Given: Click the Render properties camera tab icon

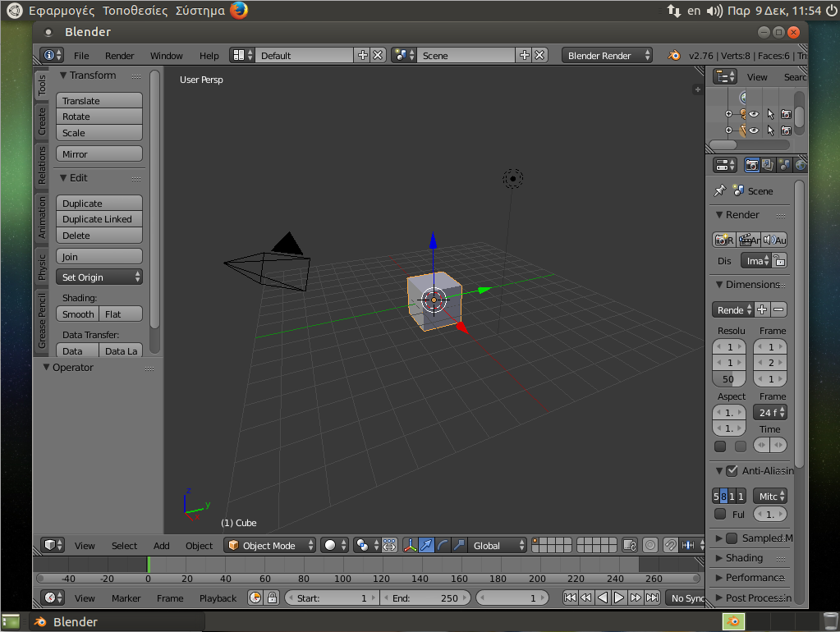Looking at the screenshot, I should tap(751, 165).
